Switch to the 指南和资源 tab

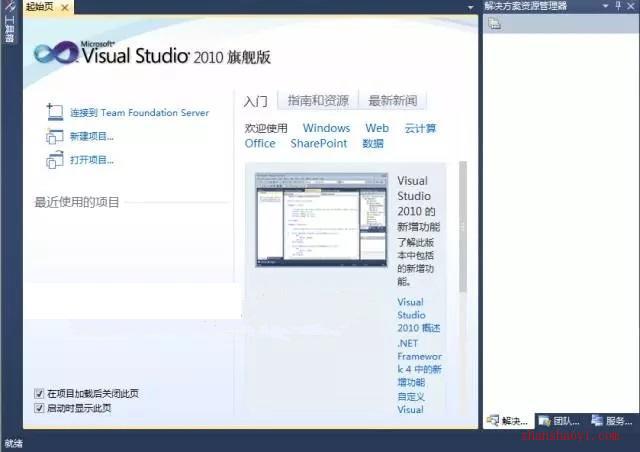pos(318,100)
